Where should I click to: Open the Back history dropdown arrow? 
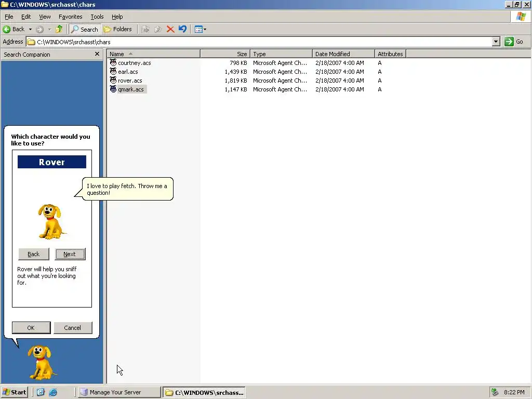(30, 29)
